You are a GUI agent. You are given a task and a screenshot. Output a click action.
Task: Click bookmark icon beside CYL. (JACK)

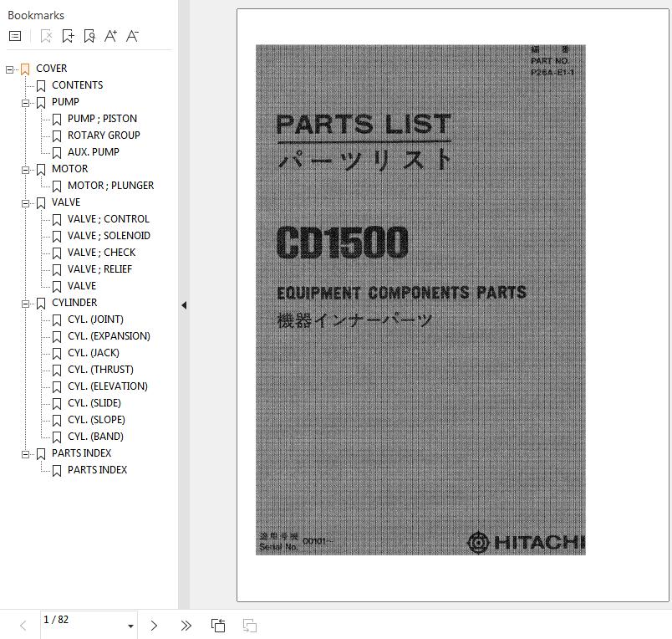(x=57, y=354)
